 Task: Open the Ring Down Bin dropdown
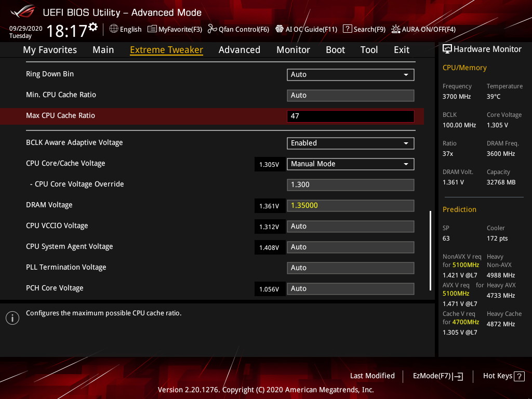[351, 75]
